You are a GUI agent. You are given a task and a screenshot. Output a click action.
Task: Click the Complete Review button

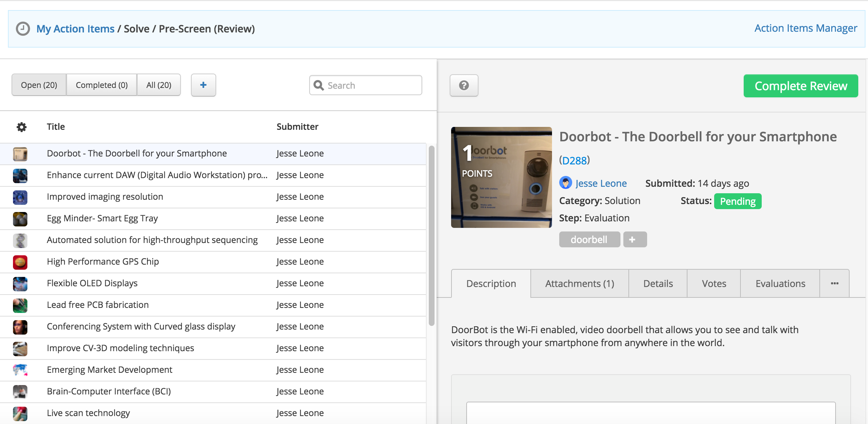801,86
